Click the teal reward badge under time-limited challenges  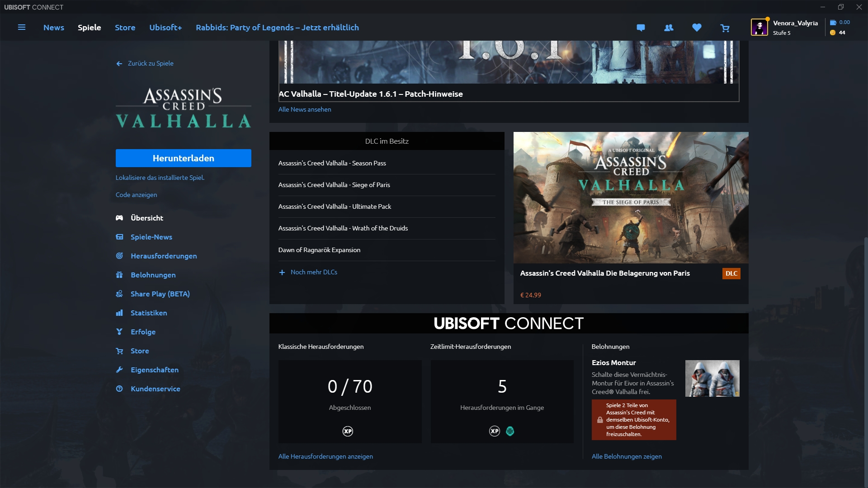pyautogui.click(x=510, y=431)
